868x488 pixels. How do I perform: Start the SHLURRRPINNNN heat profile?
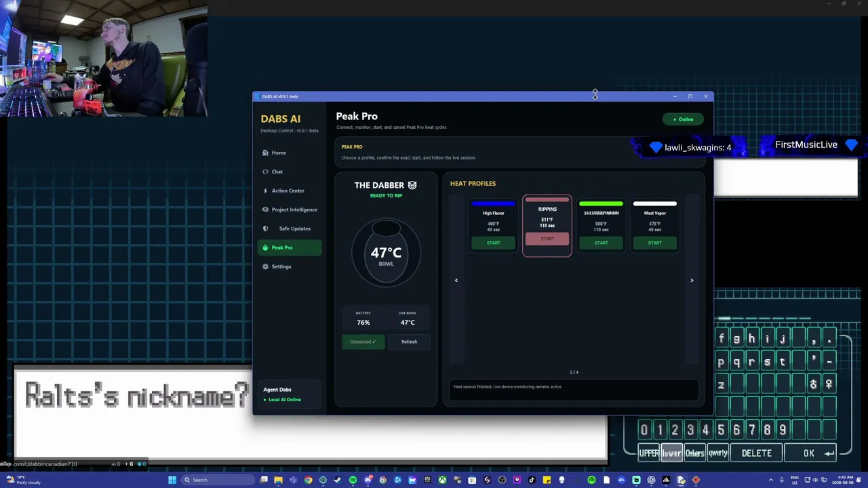[601, 243]
